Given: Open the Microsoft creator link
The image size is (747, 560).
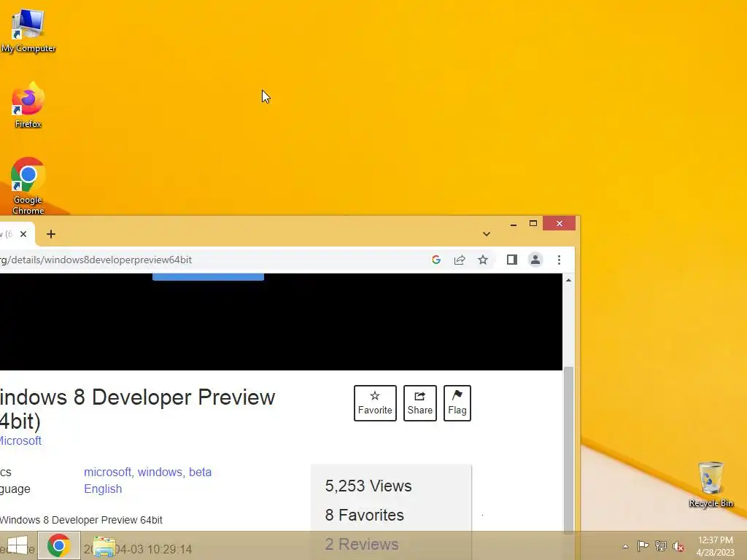Looking at the screenshot, I should pyautogui.click(x=20, y=440).
